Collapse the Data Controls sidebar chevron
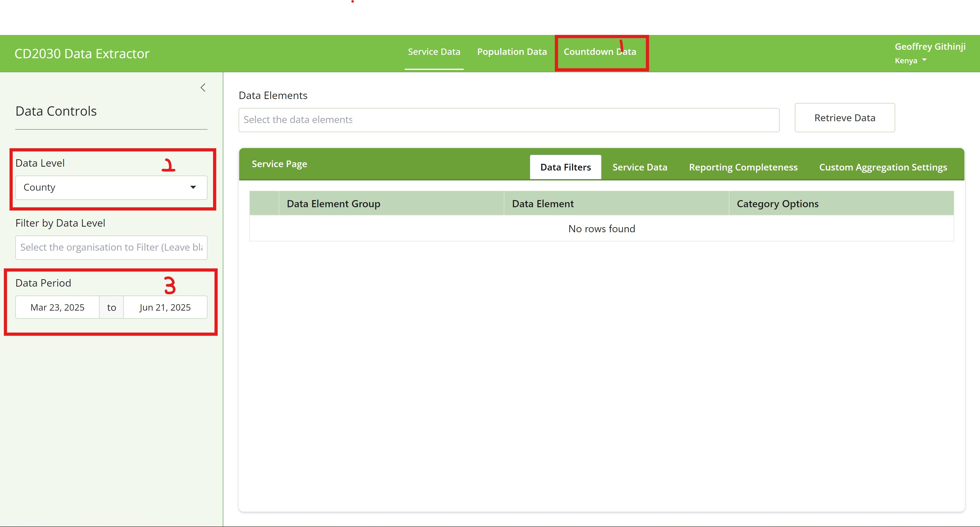 point(203,88)
